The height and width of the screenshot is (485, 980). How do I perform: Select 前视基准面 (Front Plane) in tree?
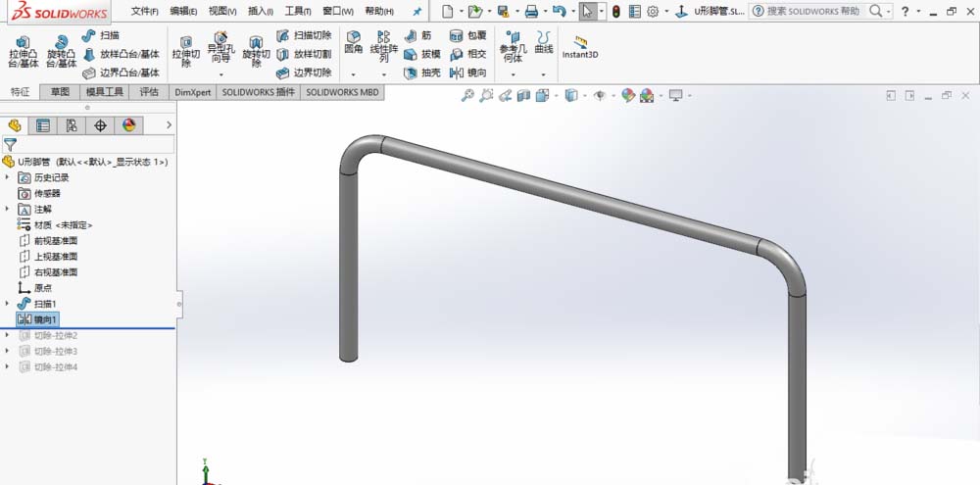point(49,241)
